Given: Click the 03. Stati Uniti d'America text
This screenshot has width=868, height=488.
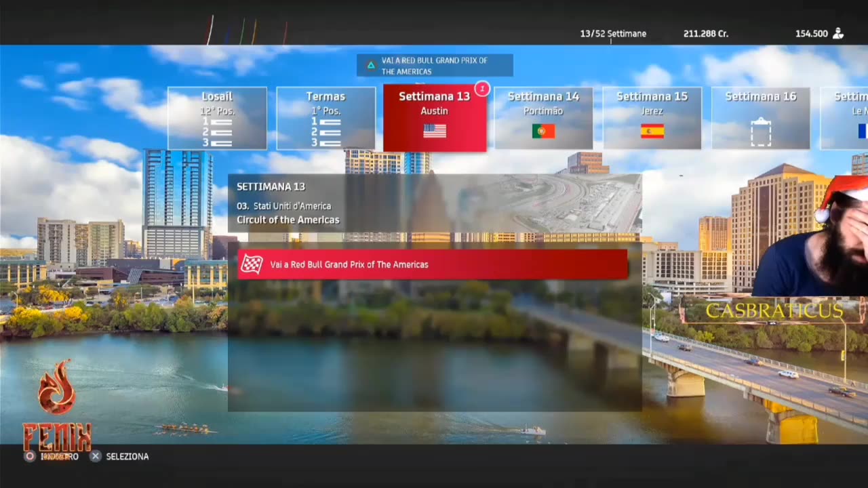Looking at the screenshot, I should tap(283, 205).
